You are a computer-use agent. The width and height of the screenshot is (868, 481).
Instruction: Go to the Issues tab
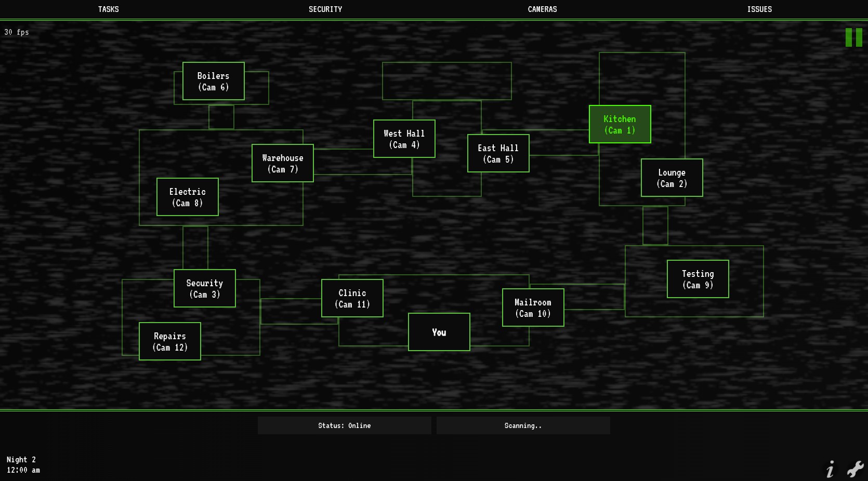tap(759, 9)
